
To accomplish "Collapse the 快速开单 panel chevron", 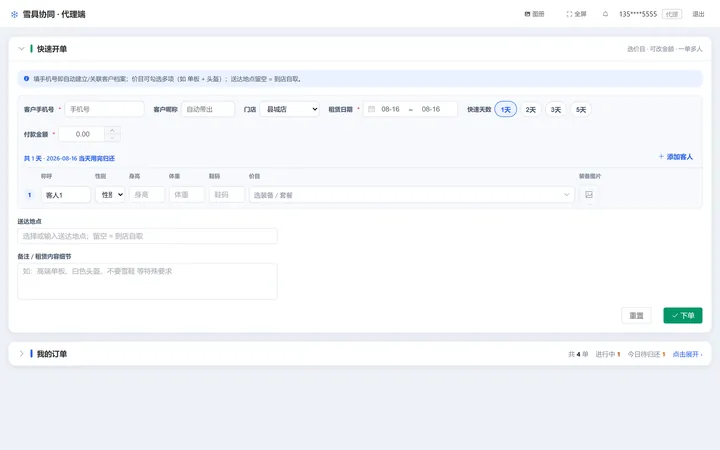I will tap(21, 49).
